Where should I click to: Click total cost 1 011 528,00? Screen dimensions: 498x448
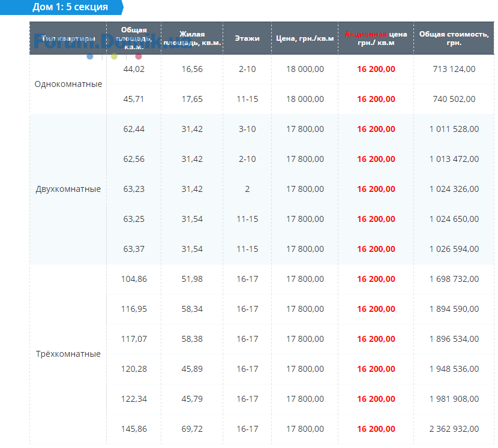(x=454, y=129)
